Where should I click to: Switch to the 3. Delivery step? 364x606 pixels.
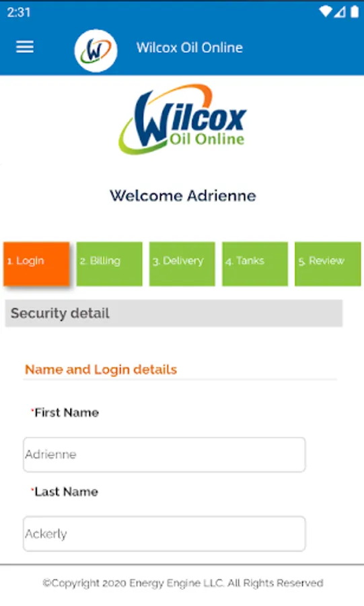182,264
